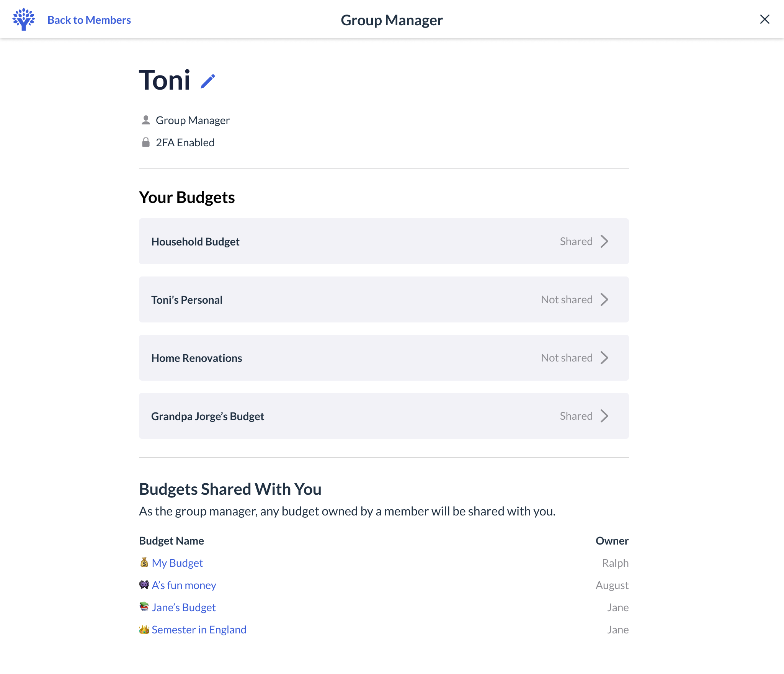Open Home Renovations via its chevron
Screen dimensions: 784x674
(x=604, y=358)
